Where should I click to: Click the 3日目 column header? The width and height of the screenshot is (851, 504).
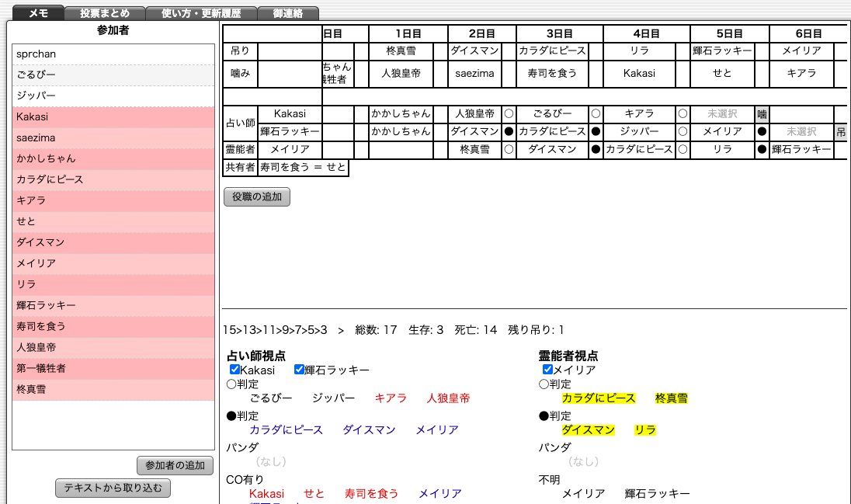tap(560, 33)
